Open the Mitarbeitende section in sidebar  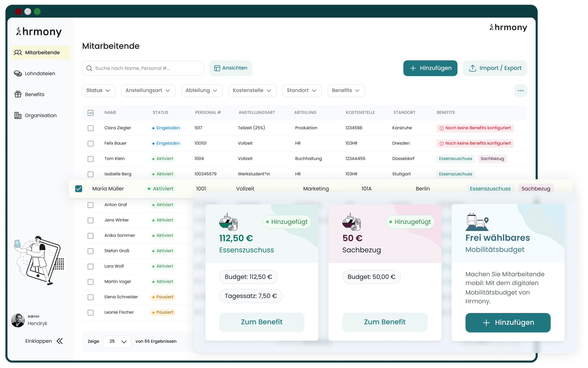[x=41, y=52]
